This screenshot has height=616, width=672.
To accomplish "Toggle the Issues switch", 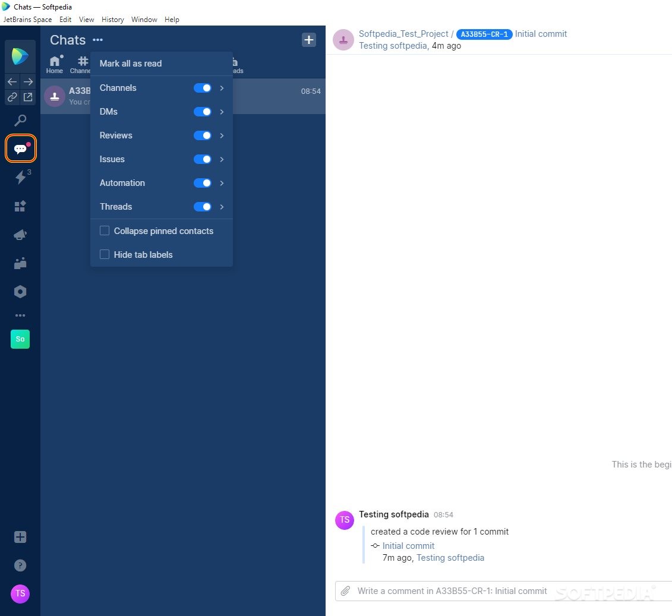I will [202, 159].
